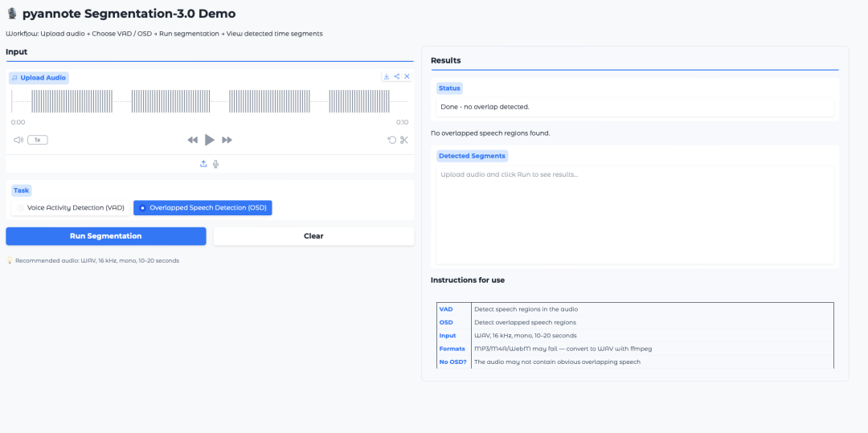Seek within the audio waveform
This screenshot has width=868, height=433.
coord(210,102)
